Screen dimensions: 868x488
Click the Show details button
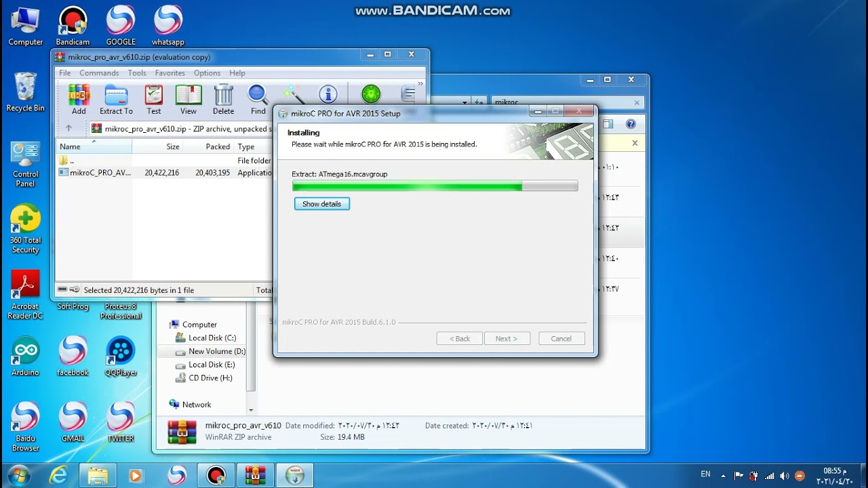[x=322, y=204]
